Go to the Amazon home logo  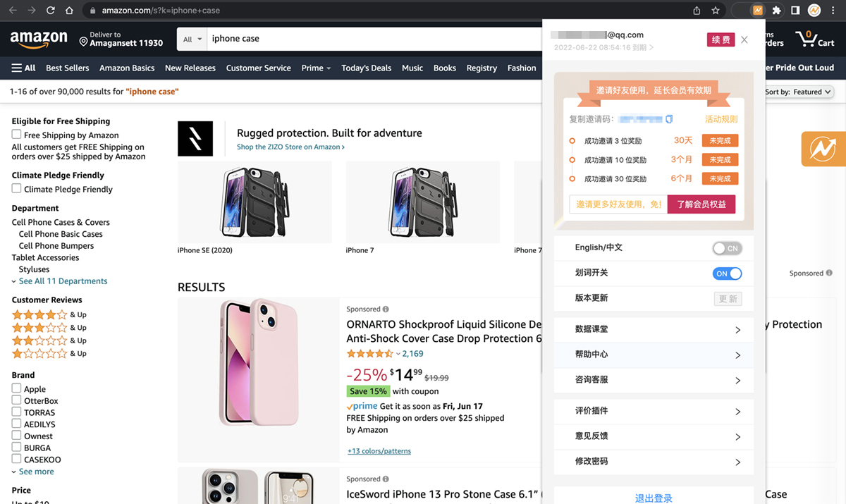pyautogui.click(x=39, y=39)
